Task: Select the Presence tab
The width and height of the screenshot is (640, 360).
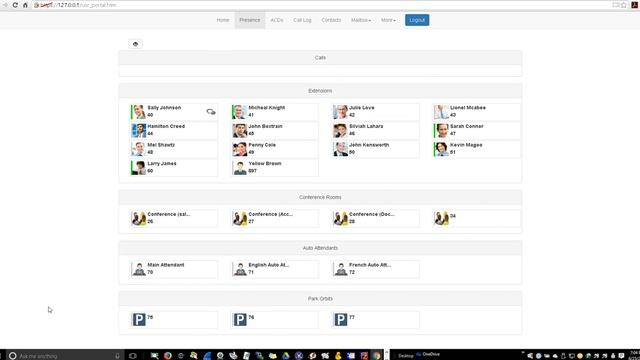Action: [250, 20]
